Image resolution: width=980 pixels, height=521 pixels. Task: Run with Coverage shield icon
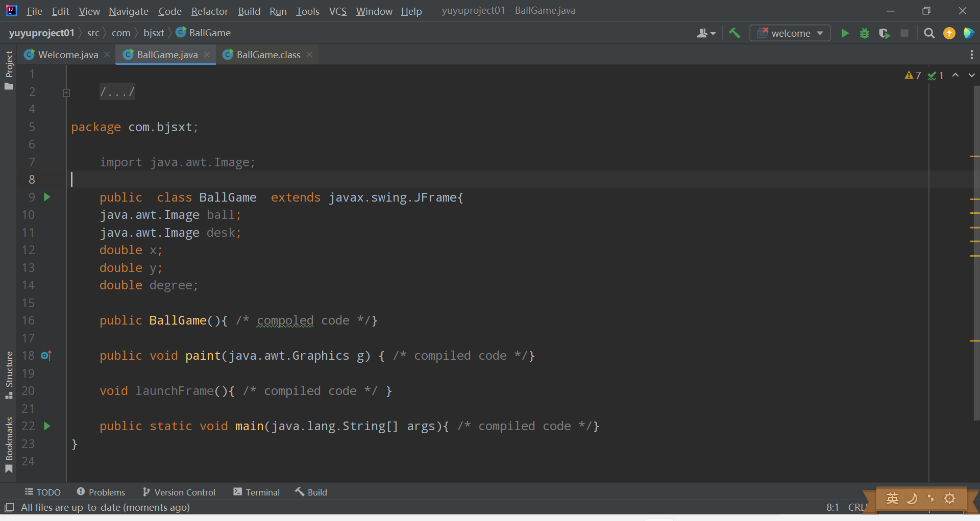pos(884,33)
